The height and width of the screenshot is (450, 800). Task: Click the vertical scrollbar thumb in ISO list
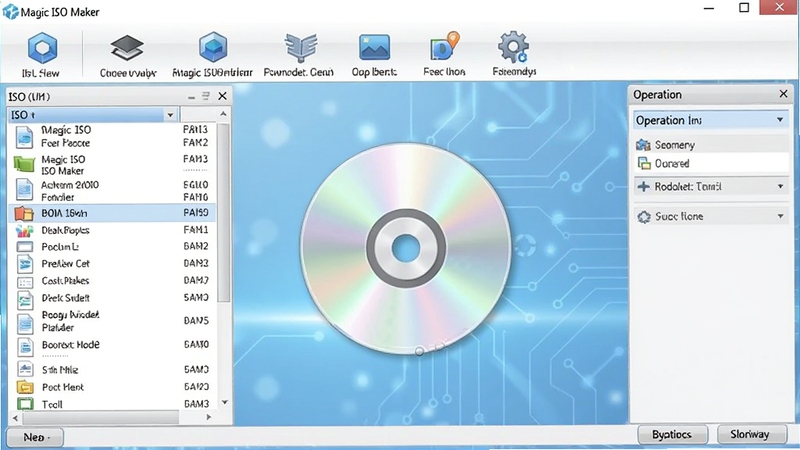[223, 212]
